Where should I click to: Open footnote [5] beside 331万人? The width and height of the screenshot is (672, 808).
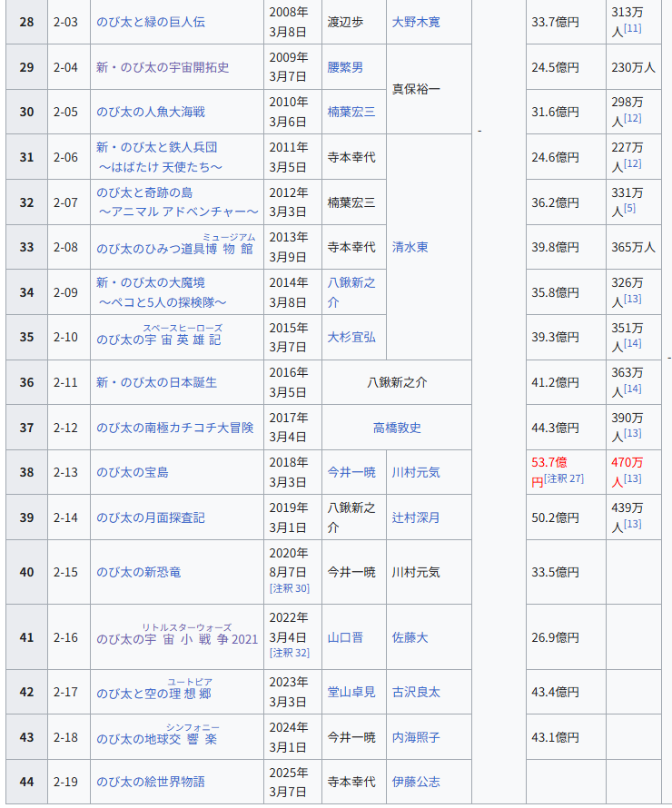coord(629,208)
